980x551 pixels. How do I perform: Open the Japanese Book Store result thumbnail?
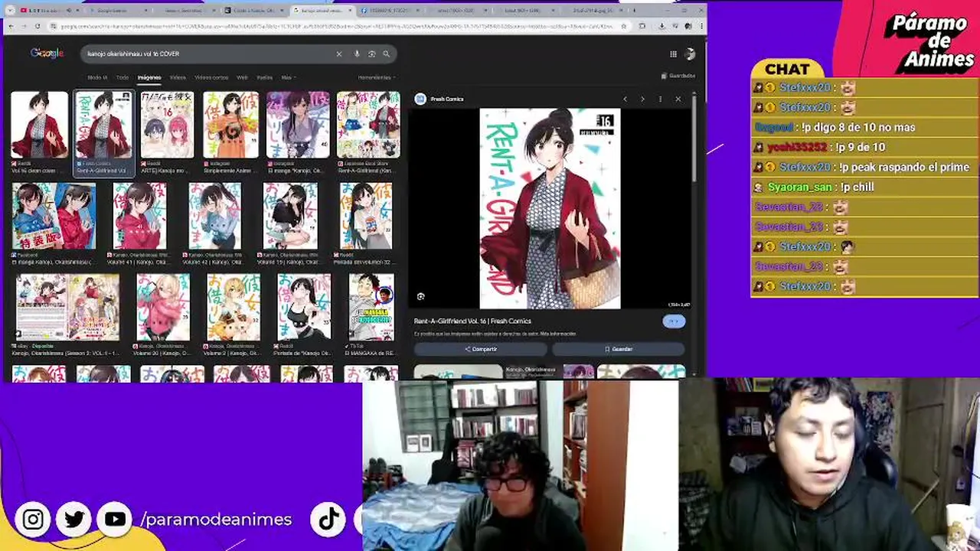368,125
